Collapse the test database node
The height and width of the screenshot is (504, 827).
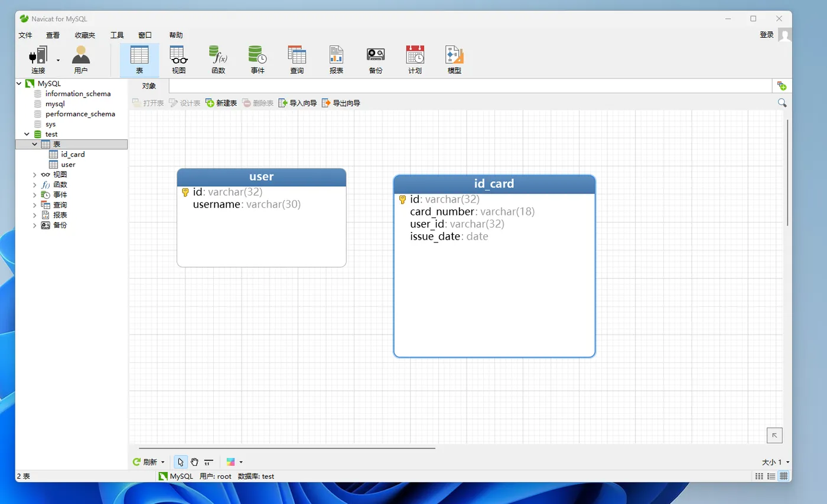27,134
